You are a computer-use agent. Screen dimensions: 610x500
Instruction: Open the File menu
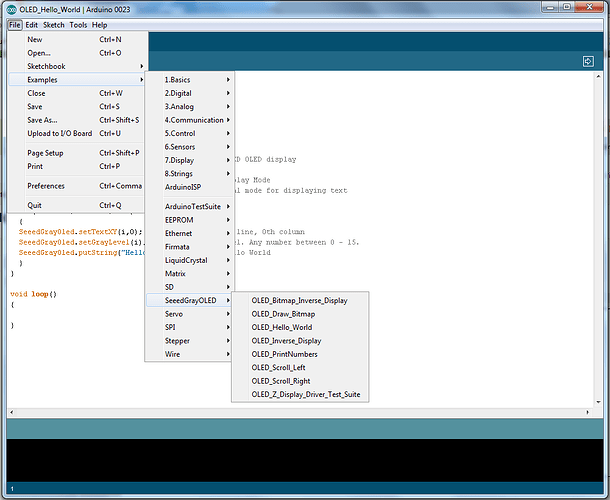click(x=14, y=25)
